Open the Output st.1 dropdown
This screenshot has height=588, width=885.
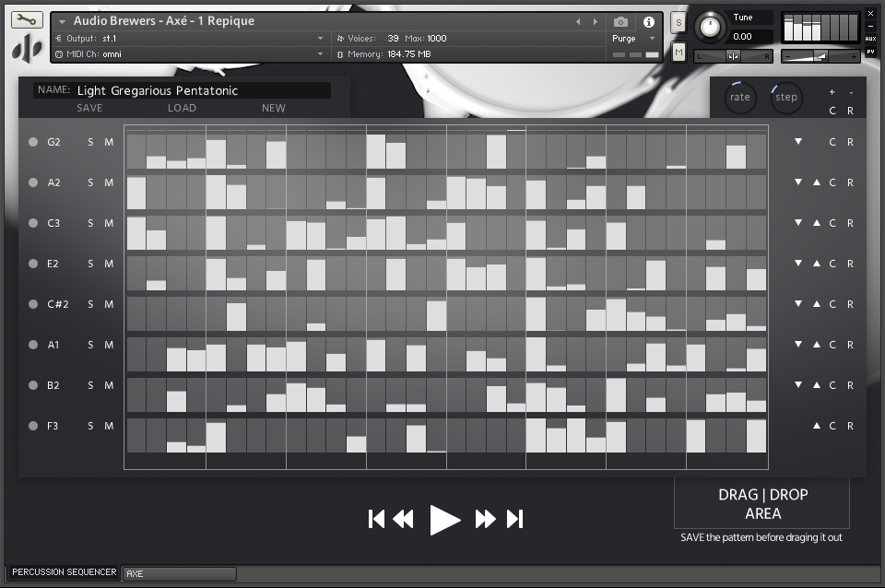[320, 39]
